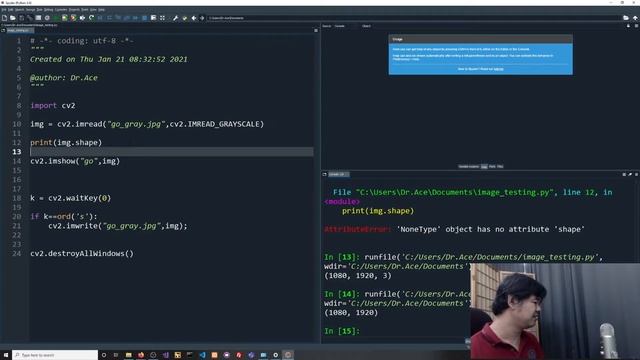Click the line cv2.imshow("go",img)

[75, 161]
